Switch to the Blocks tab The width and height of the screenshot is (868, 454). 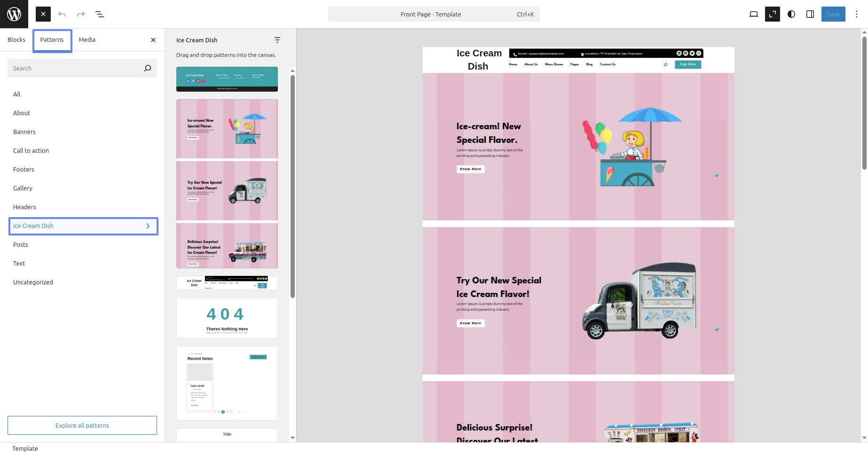pos(16,40)
